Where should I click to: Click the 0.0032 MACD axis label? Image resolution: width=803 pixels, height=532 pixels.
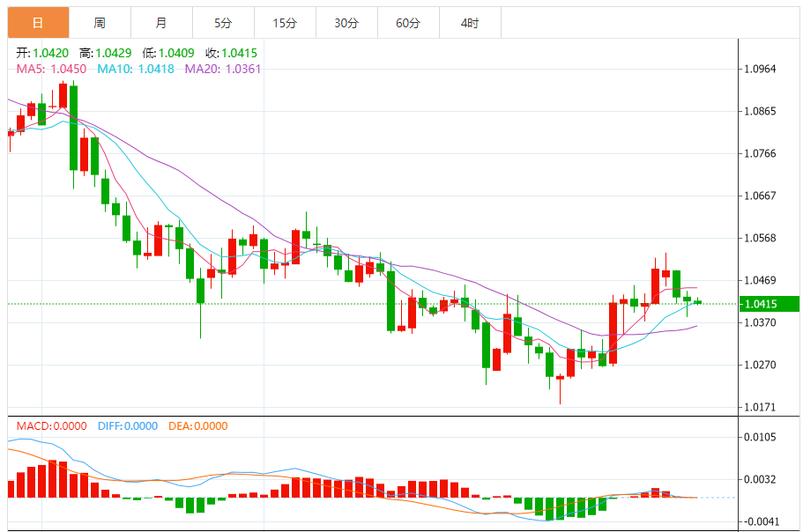pos(760,479)
